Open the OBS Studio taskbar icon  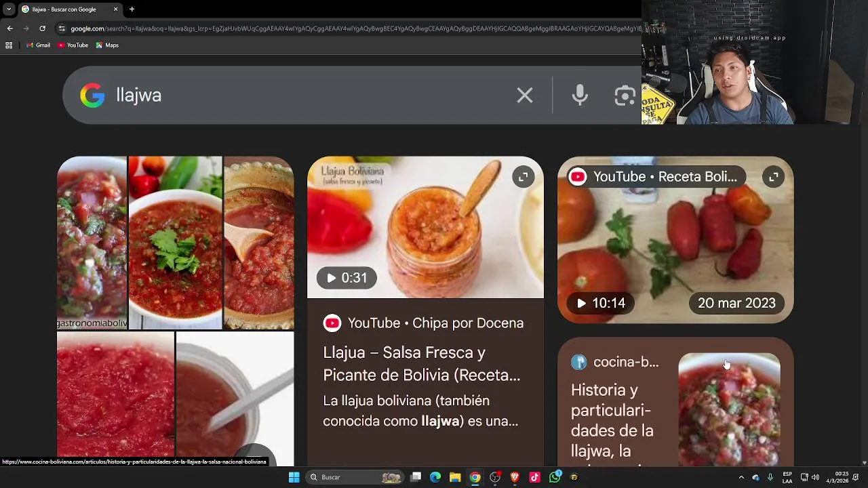(495, 477)
